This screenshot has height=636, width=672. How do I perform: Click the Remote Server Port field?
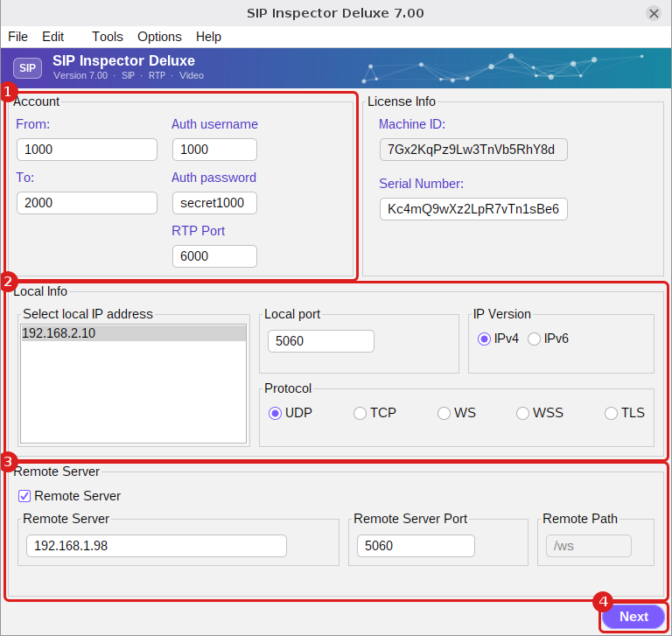point(416,546)
